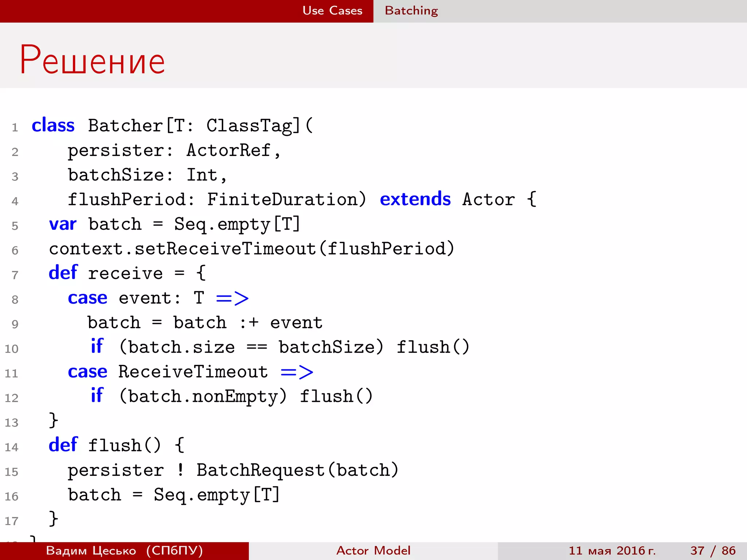The width and height of the screenshot is (747, 560).
Task: Click the arrow => on line 8
Action: (232, 299)
